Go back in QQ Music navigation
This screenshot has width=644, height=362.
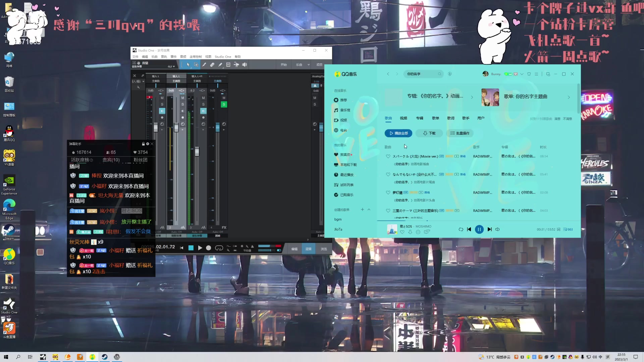click(388, 74)
